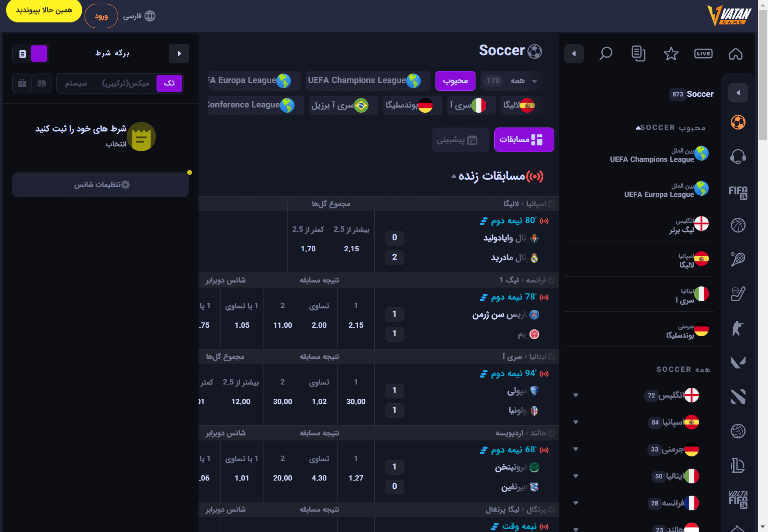Click the gift bonus icon in bet slip

pos(22,83)
